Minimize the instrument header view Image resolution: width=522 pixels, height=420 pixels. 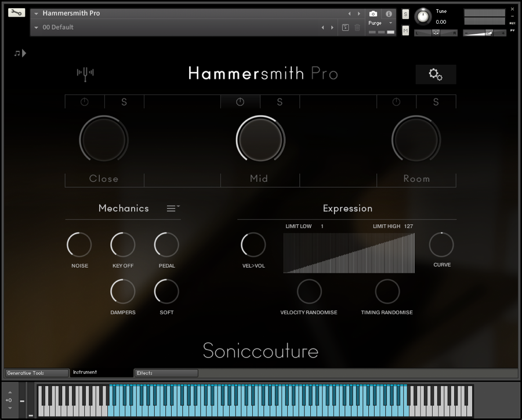pos(512,16)
